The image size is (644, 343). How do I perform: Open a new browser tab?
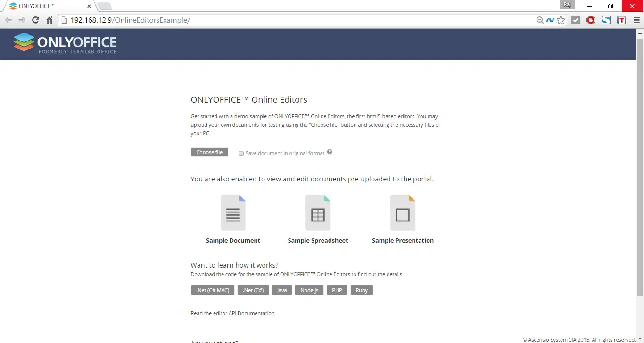point(105,7)
